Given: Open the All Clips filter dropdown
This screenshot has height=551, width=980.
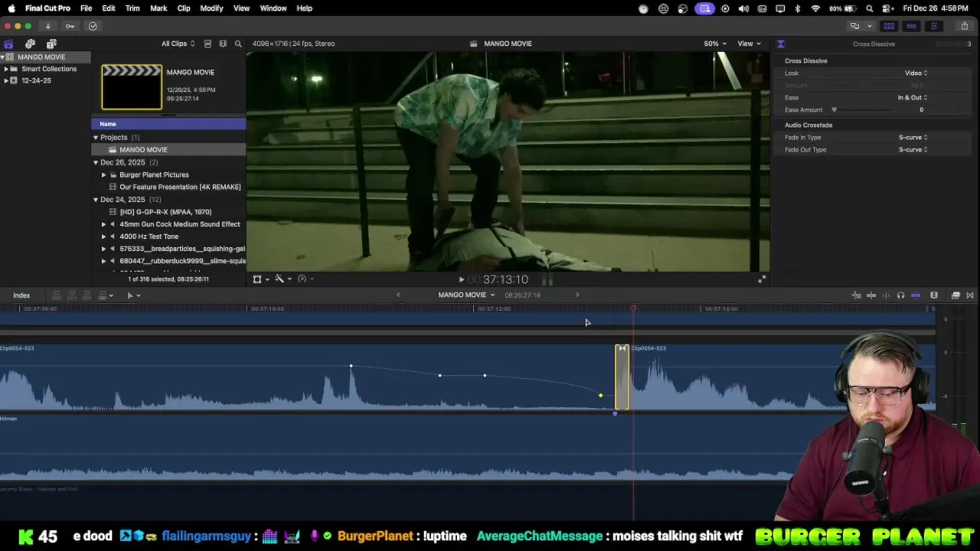Looking at the screenshot, I should 178,44.
